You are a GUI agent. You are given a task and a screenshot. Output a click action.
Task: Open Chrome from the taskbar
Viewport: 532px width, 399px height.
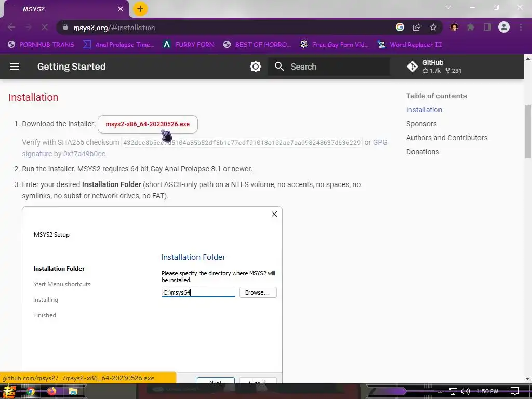pyautogui.click(x=31, y=392)
